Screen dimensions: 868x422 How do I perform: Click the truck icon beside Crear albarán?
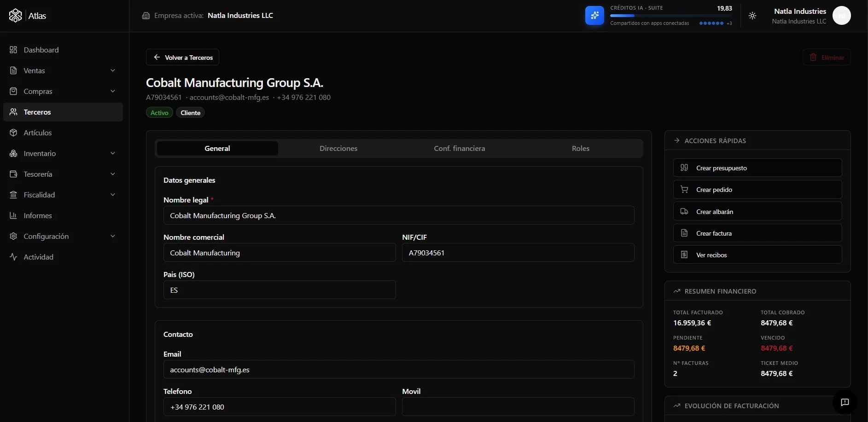point(684,212)
